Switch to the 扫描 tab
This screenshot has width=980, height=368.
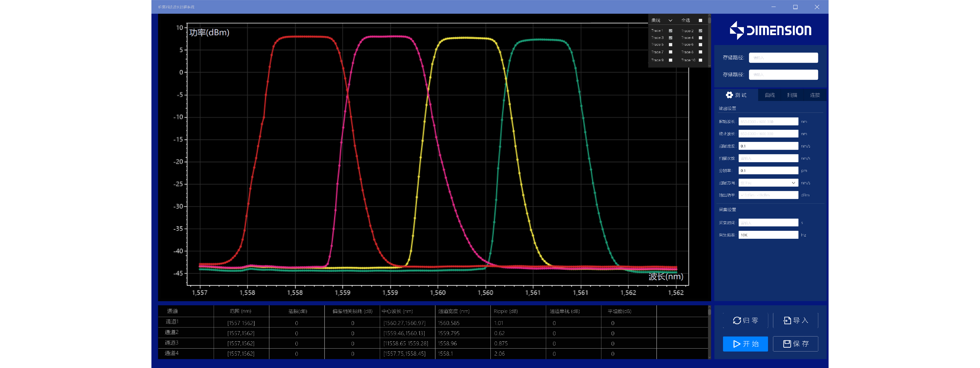click(x=792, y=95)
